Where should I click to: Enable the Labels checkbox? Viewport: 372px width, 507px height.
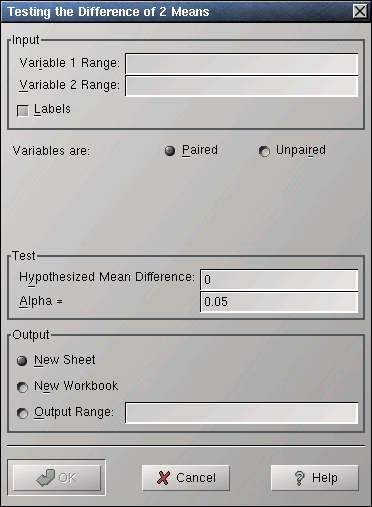(23, 111)
